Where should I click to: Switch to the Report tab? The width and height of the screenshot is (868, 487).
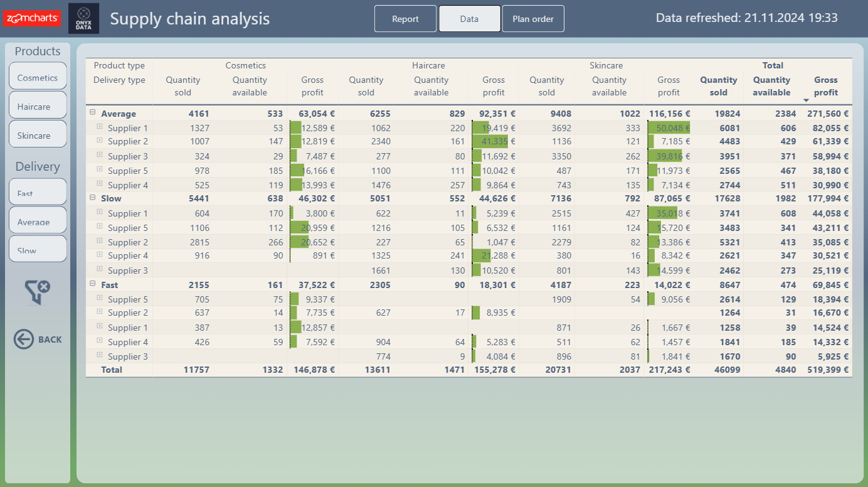pos(405,19)
